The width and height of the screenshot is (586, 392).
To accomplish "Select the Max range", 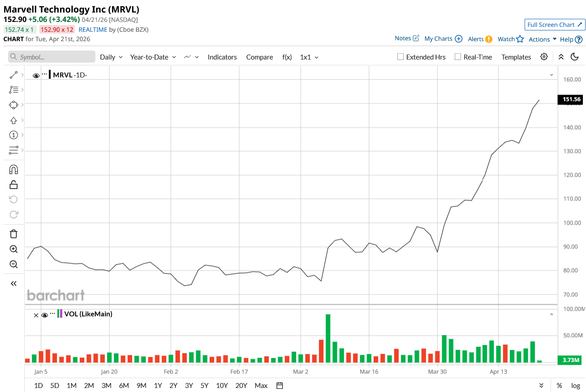I will [x=261, y=385].
